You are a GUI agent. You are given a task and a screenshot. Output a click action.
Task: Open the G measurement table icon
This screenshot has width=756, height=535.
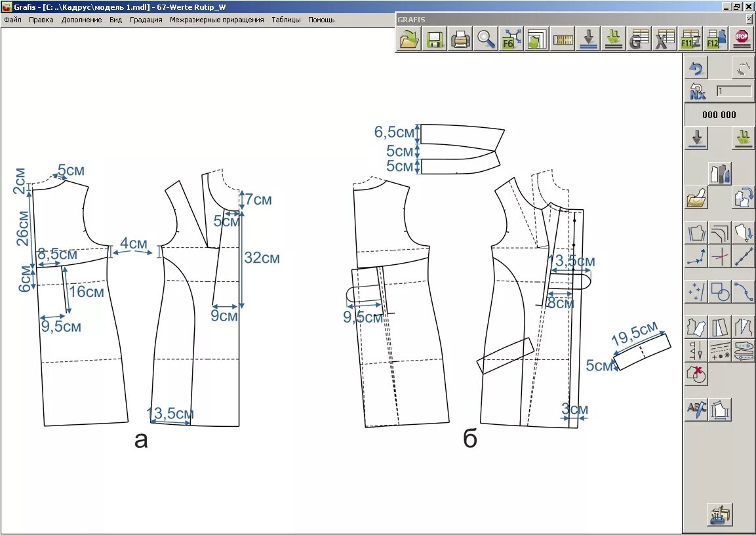[x=639, y=39]
